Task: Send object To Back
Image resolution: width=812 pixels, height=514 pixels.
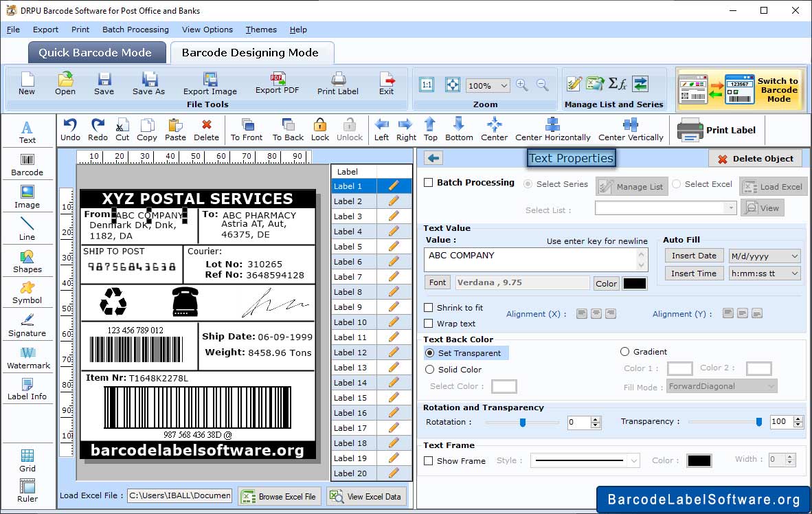Action: (x=288, y=130)
